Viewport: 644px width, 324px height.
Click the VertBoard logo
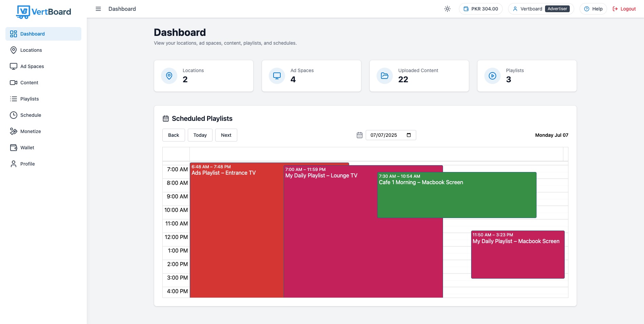pyautogui.click(x=44, y=12)
